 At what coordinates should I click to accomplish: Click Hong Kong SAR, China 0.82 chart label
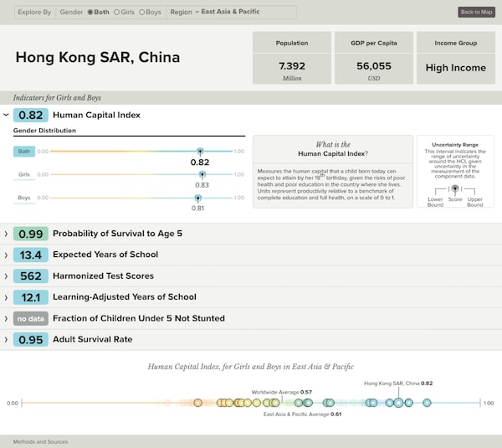tap(398, 384)
